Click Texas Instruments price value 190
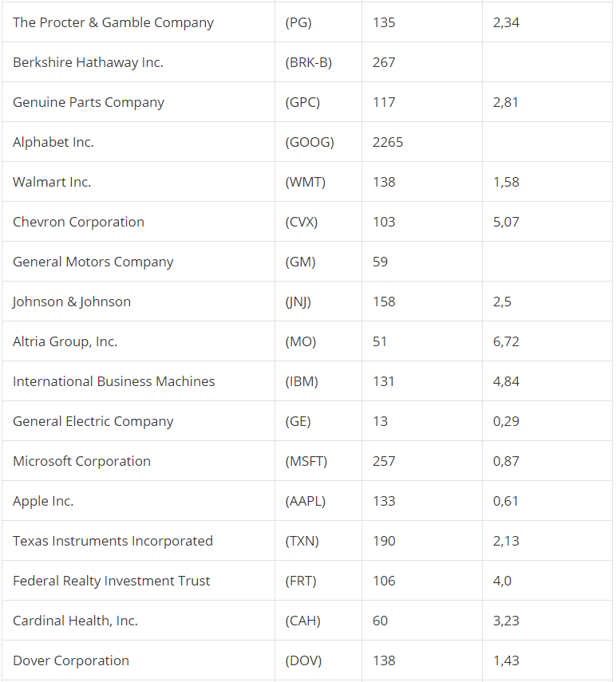This screenshot has width=616, height=682. (x=384, y=541)
